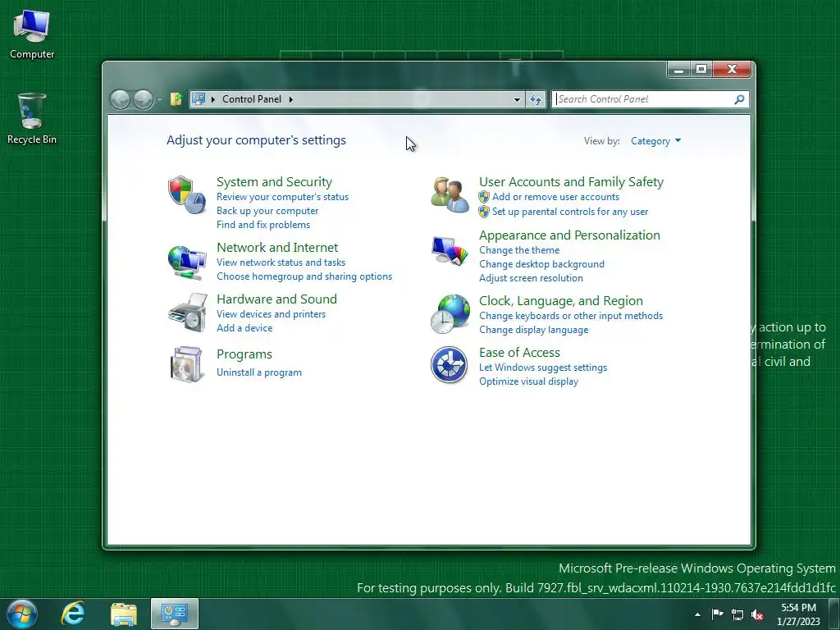Click Add a device
840x630 pixels.
(244, 328)
